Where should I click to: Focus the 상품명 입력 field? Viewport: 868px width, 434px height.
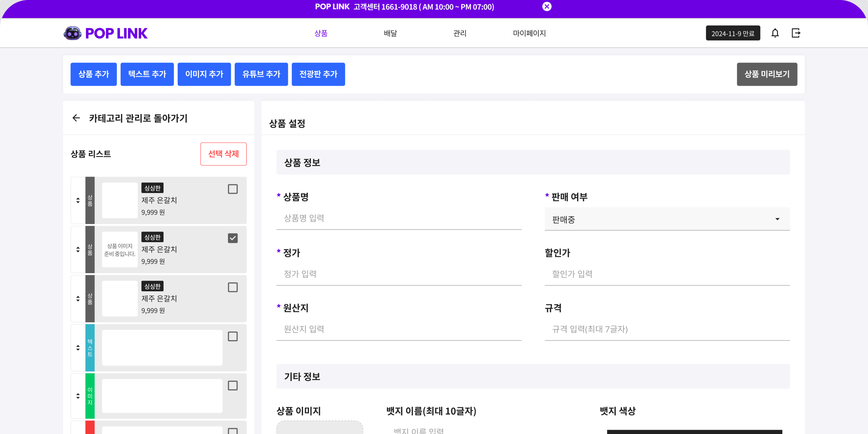point(399,218)
